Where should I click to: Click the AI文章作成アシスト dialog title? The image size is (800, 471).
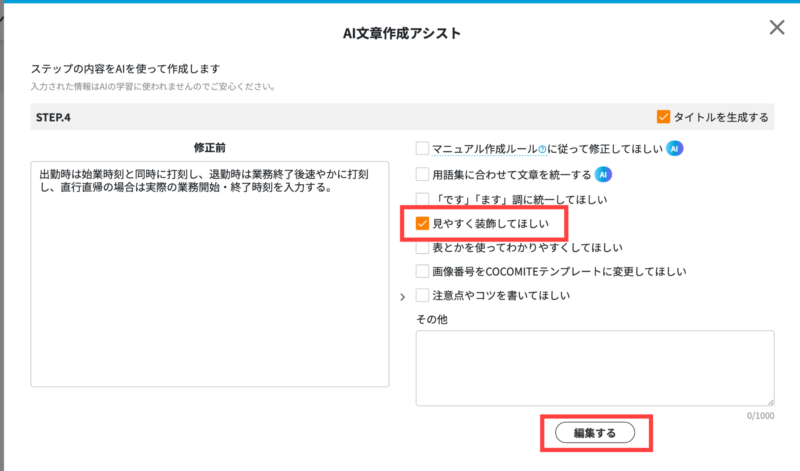point(402,33)
